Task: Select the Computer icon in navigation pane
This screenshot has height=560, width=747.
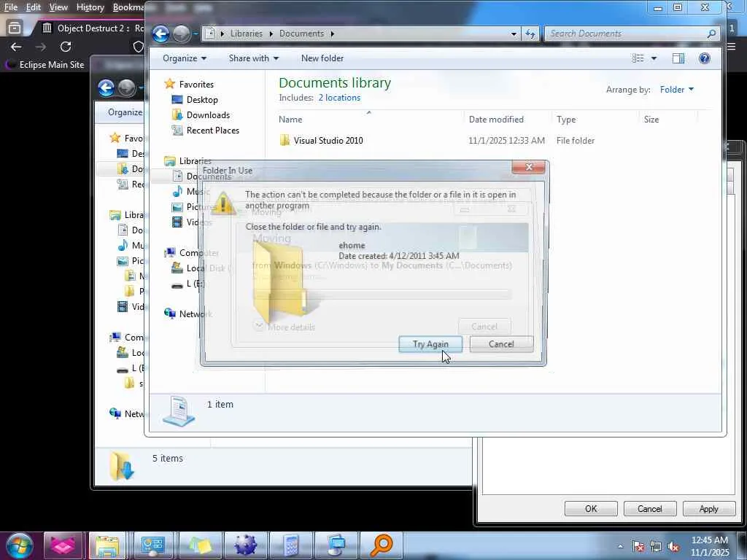Action: click(169, 252)
